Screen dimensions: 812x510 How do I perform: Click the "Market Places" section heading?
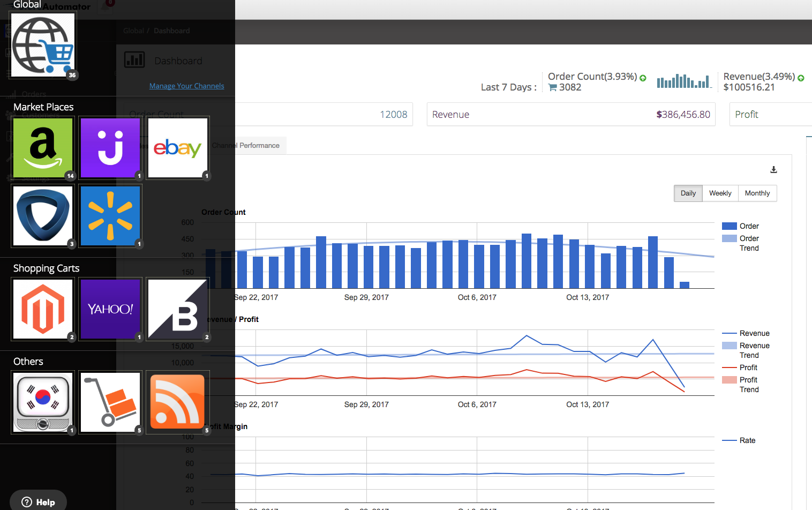point(43,107)
